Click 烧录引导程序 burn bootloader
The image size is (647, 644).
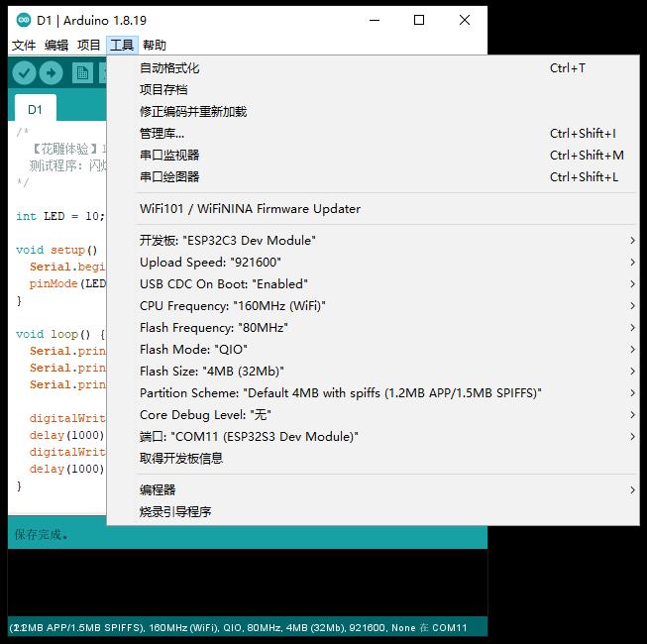point(371,512)
